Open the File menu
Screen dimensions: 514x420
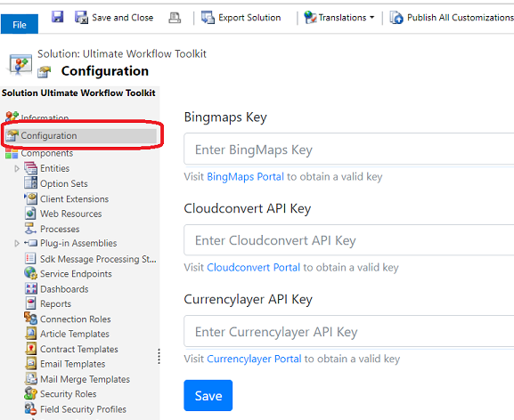20,25
